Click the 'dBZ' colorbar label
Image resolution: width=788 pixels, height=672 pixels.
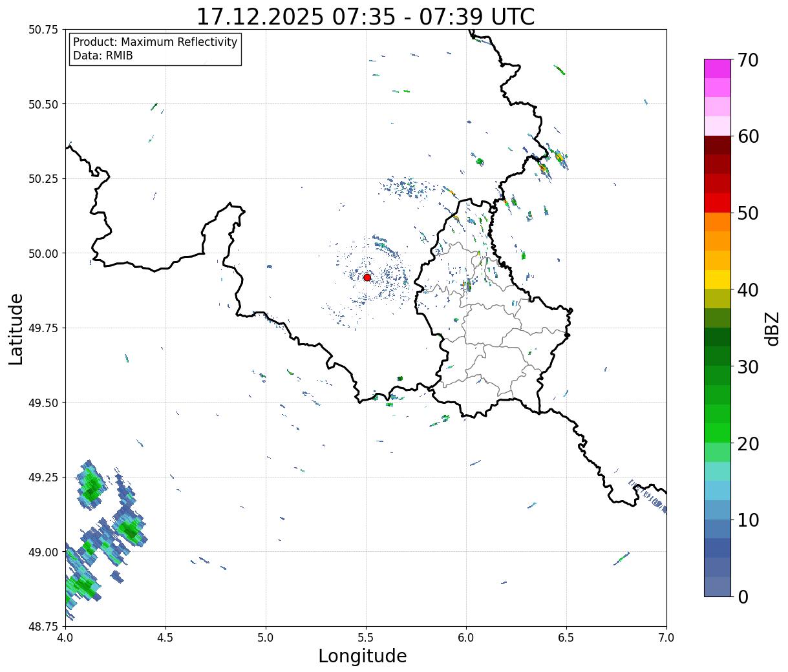(772, 328)
